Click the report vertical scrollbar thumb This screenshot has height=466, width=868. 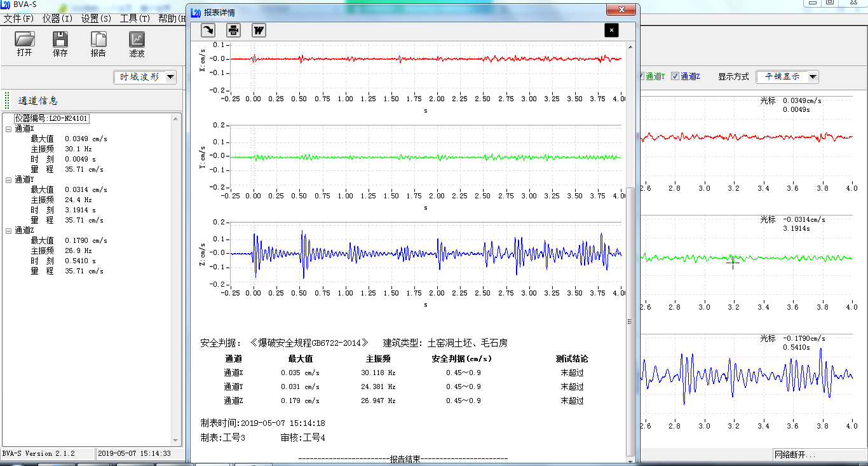click(630, 321)
